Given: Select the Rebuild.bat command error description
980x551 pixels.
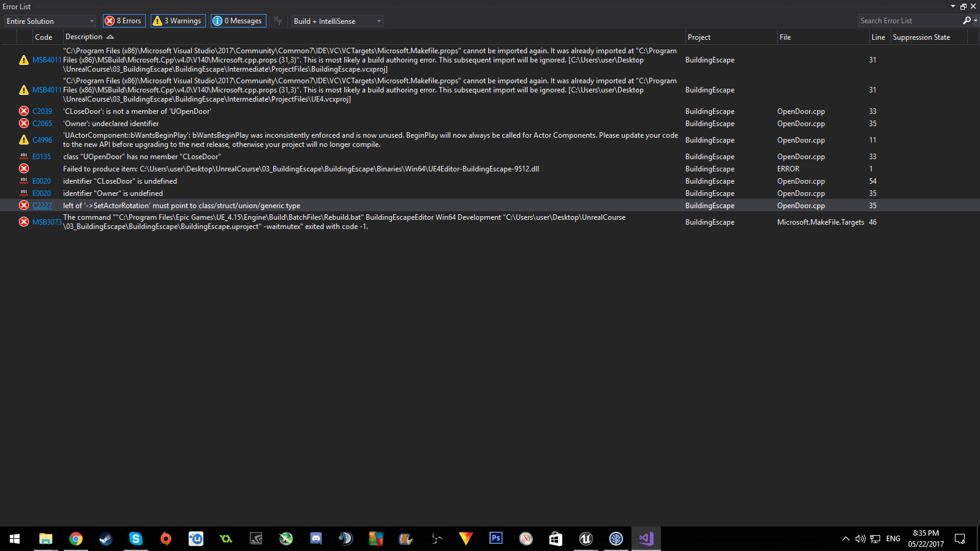Looking at the screenshot, I should 344,222.
